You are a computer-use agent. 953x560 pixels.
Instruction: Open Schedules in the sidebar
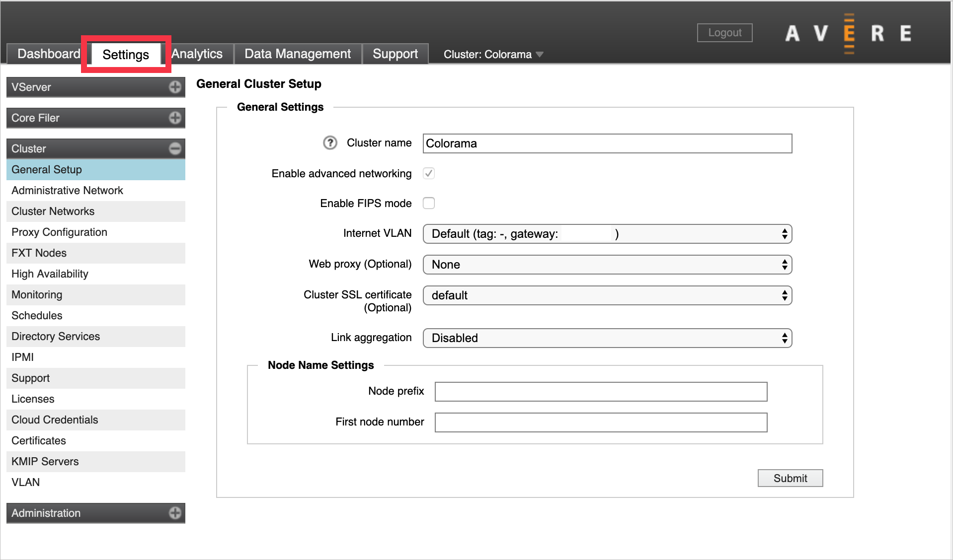click(96, 316)
